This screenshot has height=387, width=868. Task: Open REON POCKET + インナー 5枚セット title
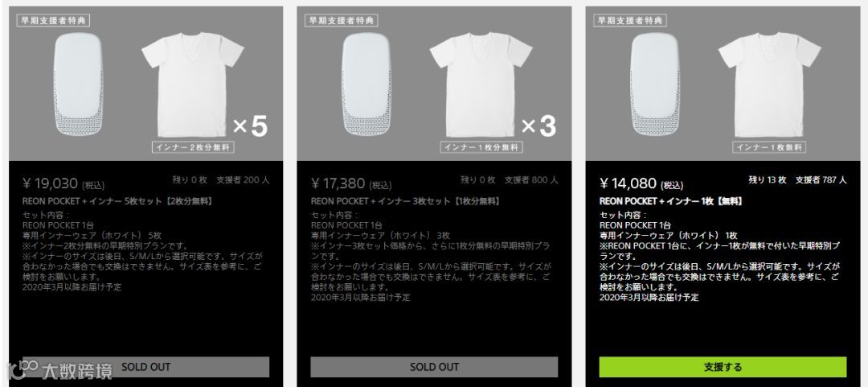[118, 201]
